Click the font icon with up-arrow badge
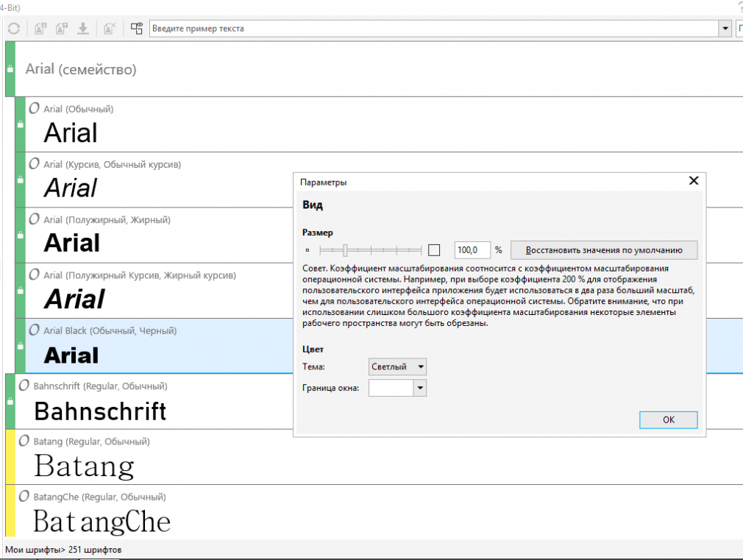Image resolution: width=743 pixels, height=560 pixels. pyautogui.click(x=62, y=29)
